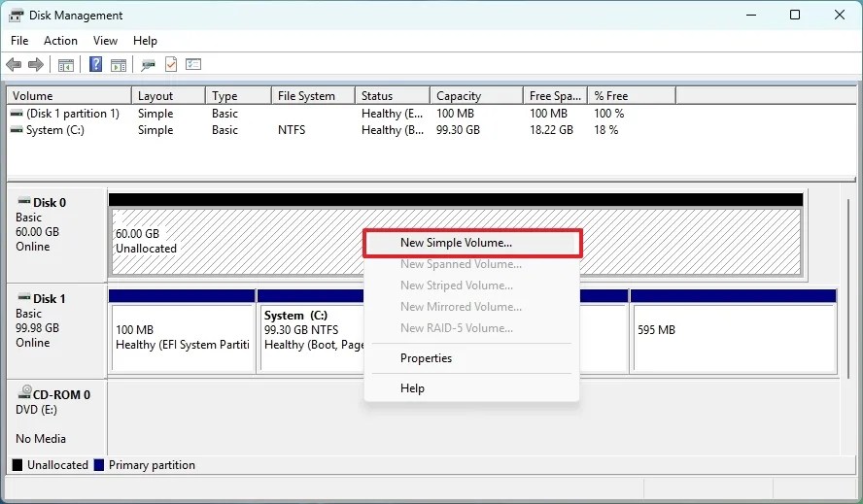
Task: Toggle the Show/Hide Console Tree icon
Action: pos(66,65)
